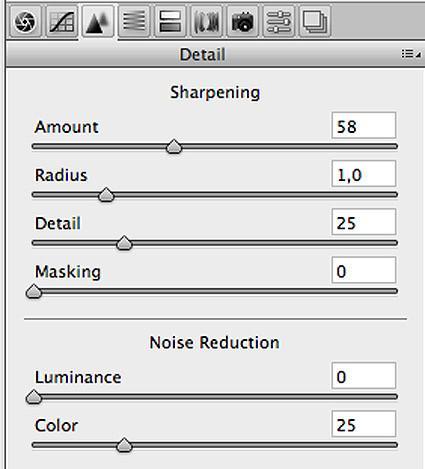425x469 pixels.
Task: Open the Snapshots tab icon
Action: [315, 21]
